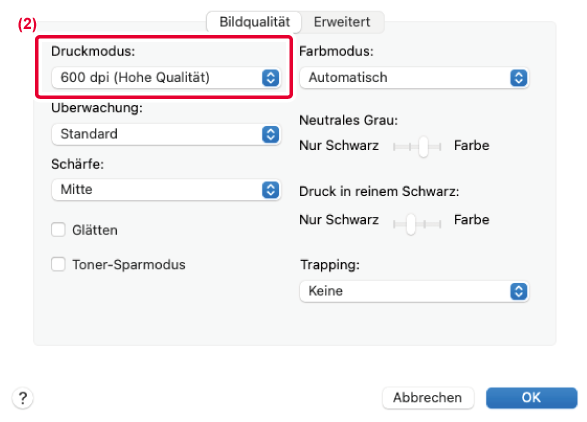Click the Abbrechen button
The height and width of the screenshot is (422, 587).
click(428, 398)
